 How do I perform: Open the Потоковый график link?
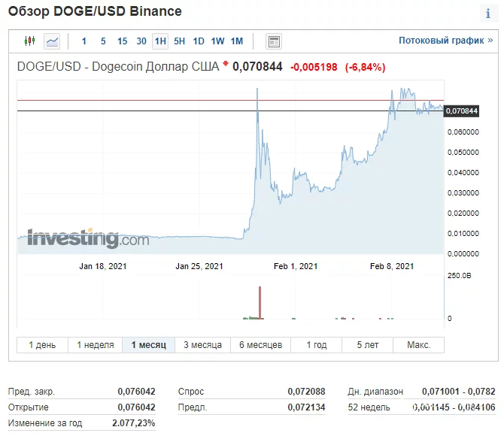pos(445,41)
